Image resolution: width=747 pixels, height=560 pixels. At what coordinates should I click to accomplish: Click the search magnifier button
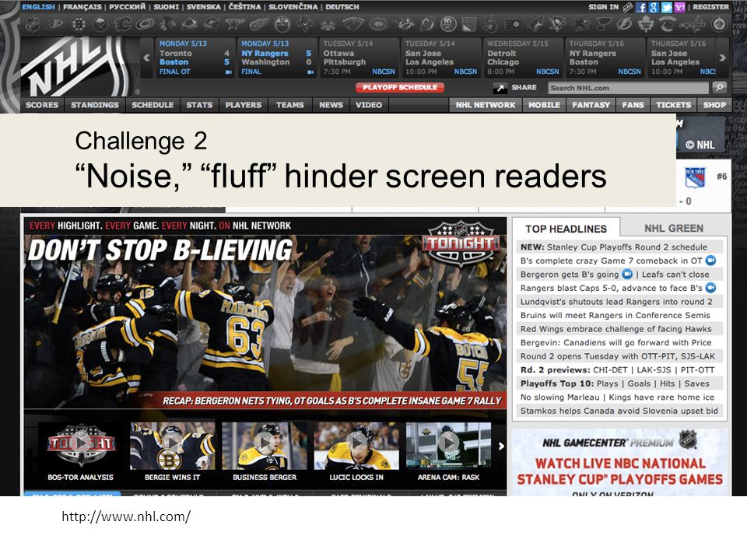pos(719,88)
